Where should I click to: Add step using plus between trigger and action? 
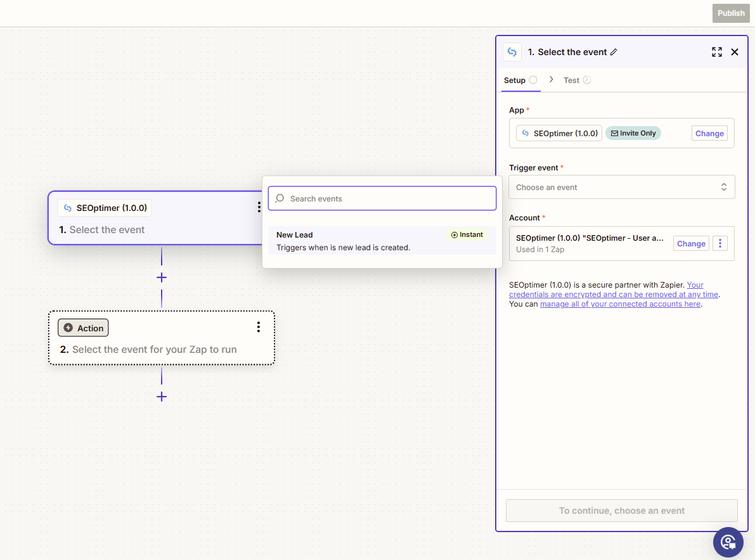(x=162, y=277)
